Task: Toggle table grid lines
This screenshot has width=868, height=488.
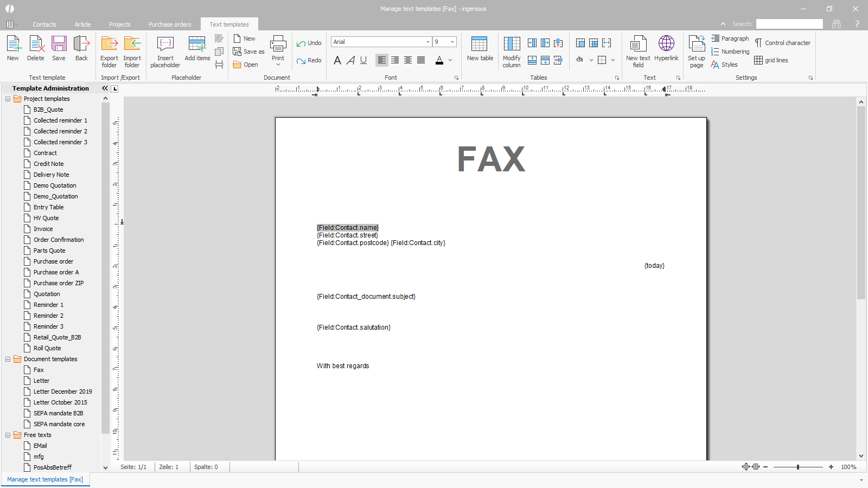Action: tap(771, 60)
